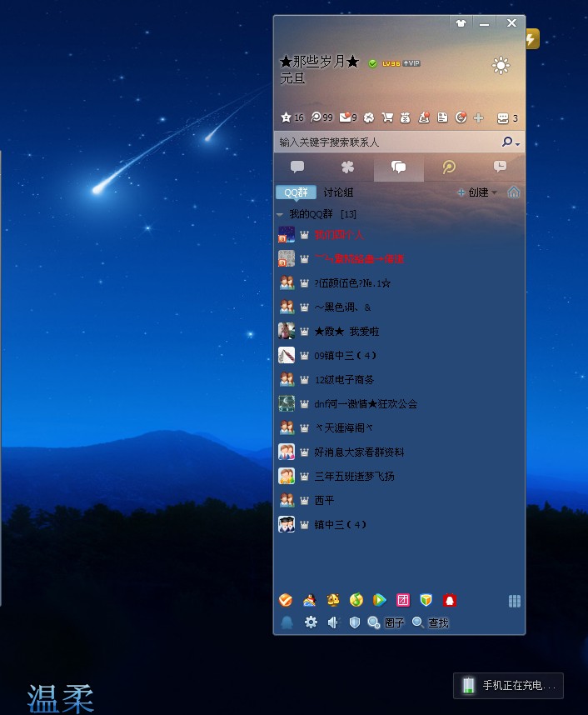Launch the red penguin app icon

(450, 600)
